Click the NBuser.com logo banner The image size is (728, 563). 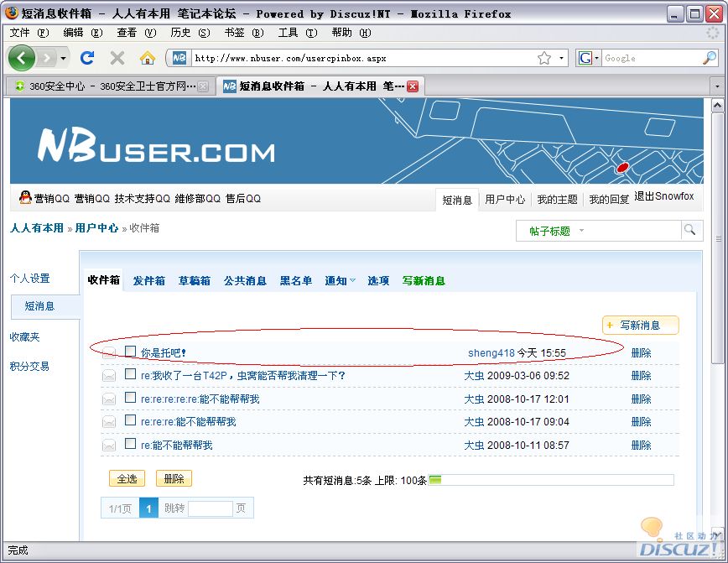point(156,146)
